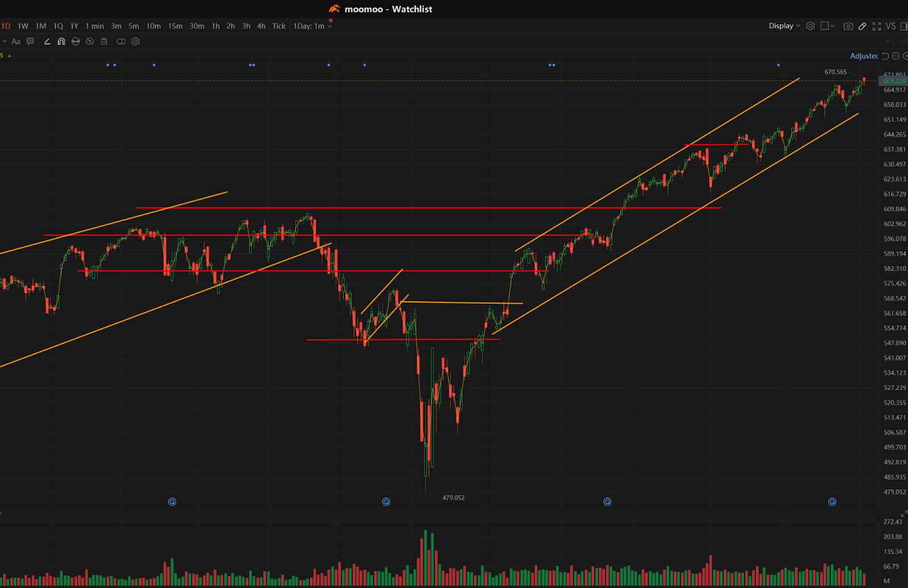908x588 pixels.
Task: Select the 1Y timeframe
Action: (x=74, y=26)
